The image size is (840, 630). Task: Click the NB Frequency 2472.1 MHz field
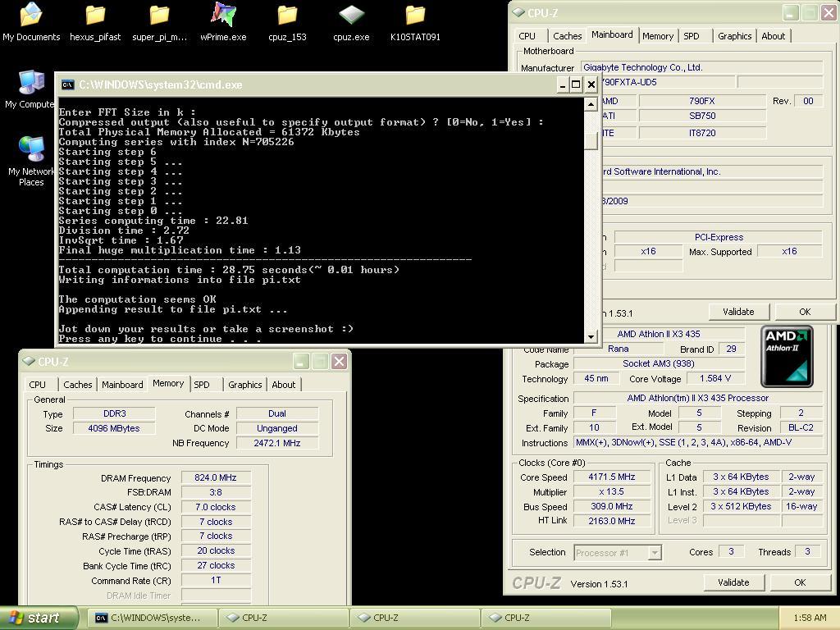click(277, 443)
